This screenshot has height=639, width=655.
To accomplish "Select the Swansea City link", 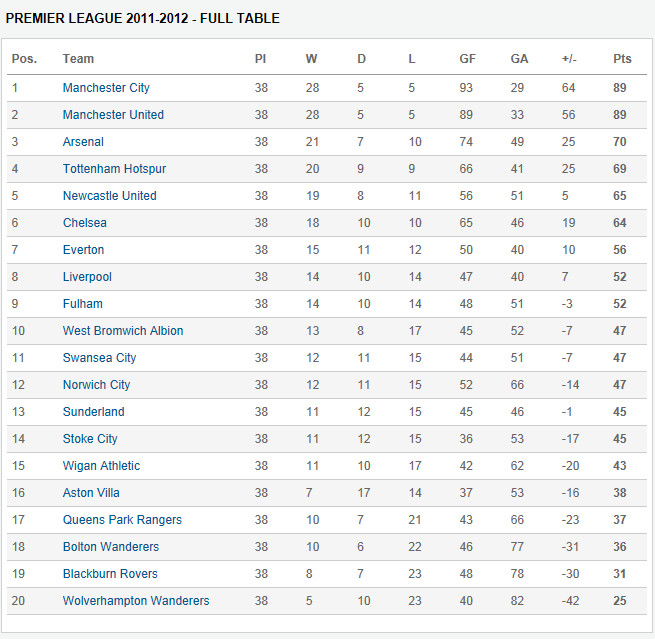I will (x=99, y=358).
